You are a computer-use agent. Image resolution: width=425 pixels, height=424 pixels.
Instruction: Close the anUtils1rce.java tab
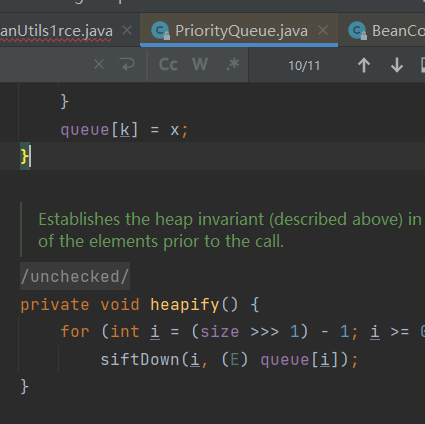click(127, 31)
